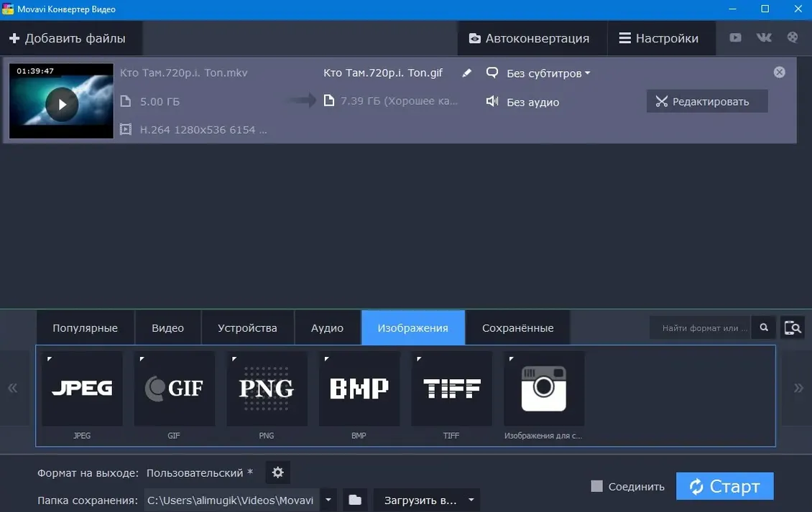Minimize the Movavi window
This screenshot has height=512, width=812.
pos(732,9)
